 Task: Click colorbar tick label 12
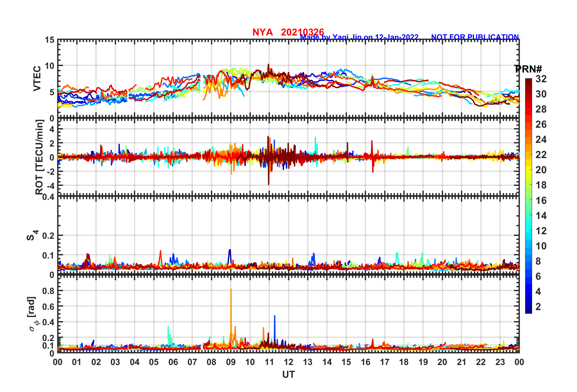click(541, 231)
